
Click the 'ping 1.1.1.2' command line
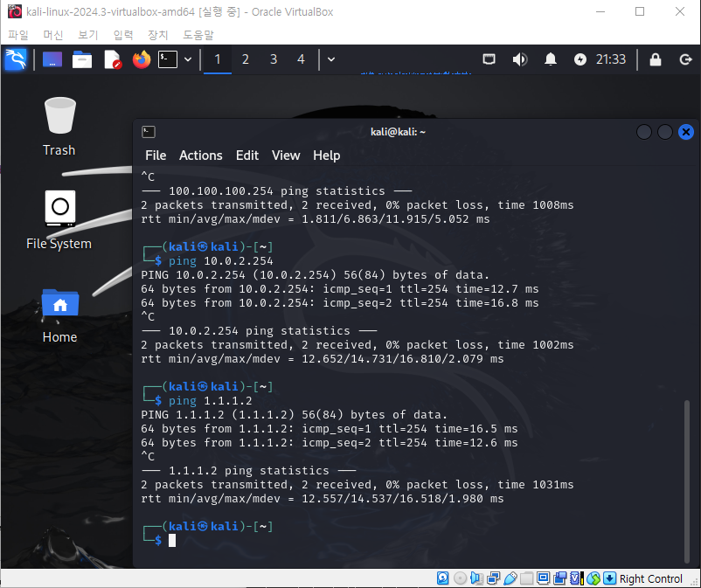210,401
